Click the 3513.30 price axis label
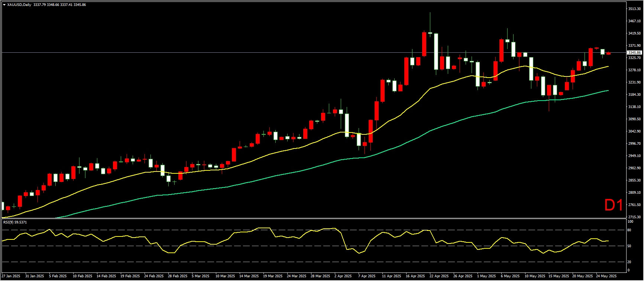Image resolution: width=644 pixels, height=281 pixels. 634,9
